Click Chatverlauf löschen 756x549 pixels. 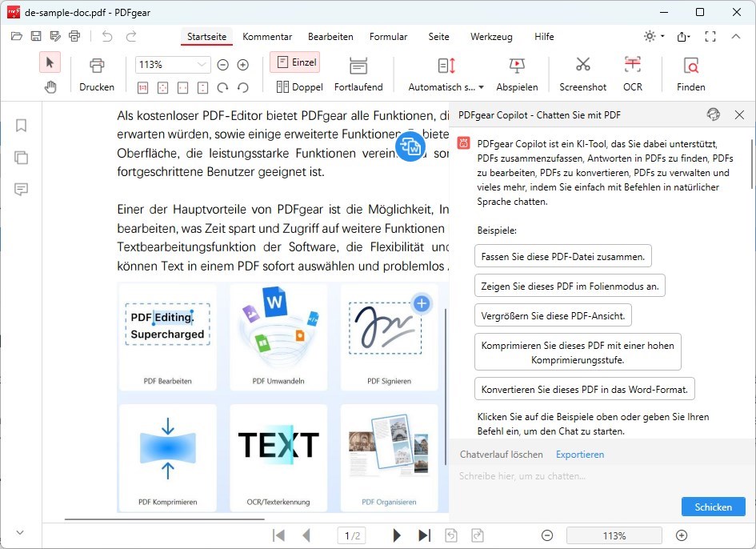coord(501,455)
